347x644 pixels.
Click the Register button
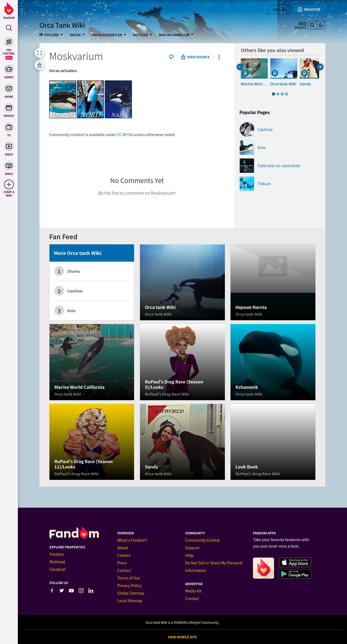click(x=309, y=9)
